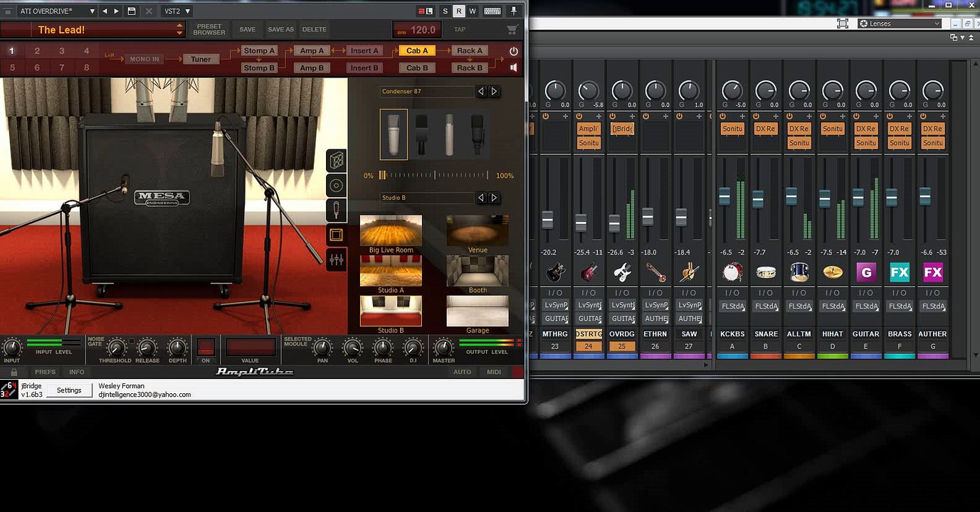
Task: Open AmpliTube PREFS
Action: [45, 372]
